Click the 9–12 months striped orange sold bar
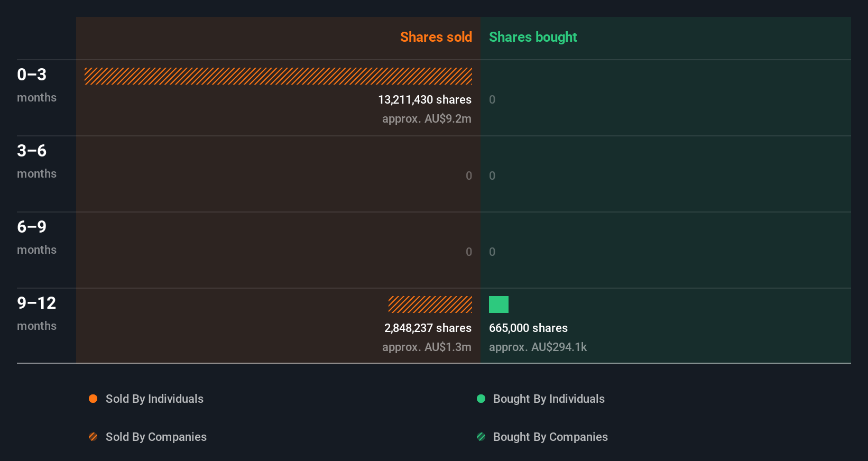 pyautogui.click(x=430, y=305)
